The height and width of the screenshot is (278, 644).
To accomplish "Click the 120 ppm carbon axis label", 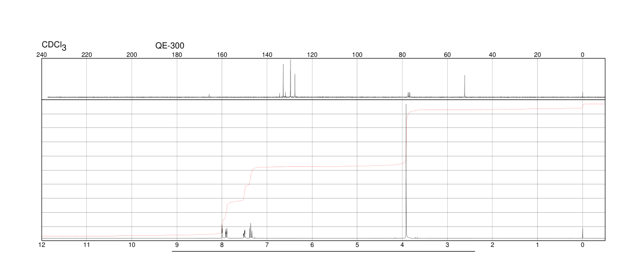I will (x=312, y=55).
